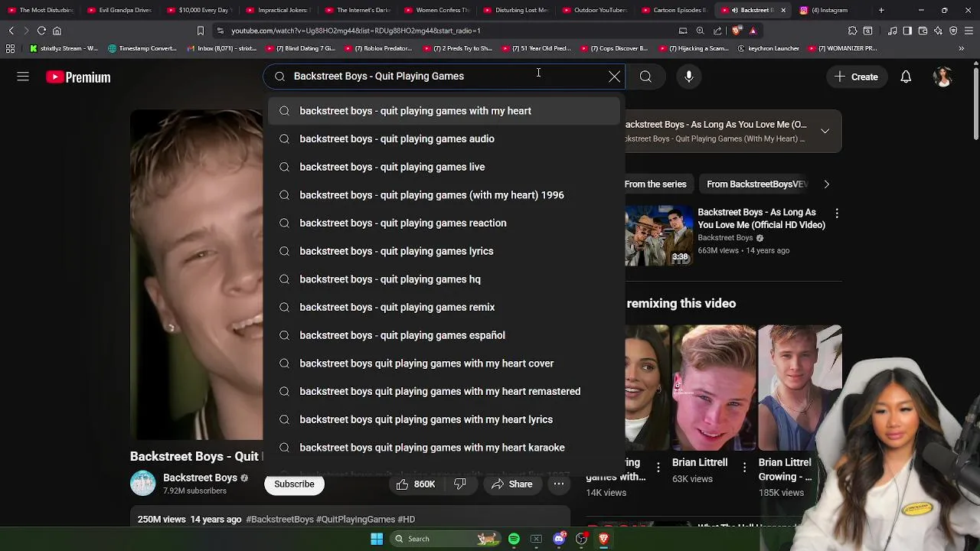Select the 'with my heart remastered' suggestion

coord(444,391)
